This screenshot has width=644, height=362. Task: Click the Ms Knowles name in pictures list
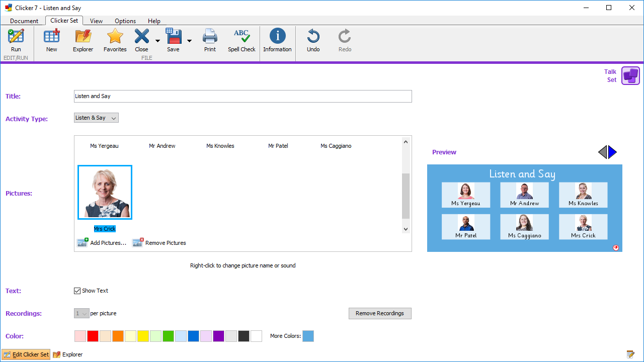point(220,146)
